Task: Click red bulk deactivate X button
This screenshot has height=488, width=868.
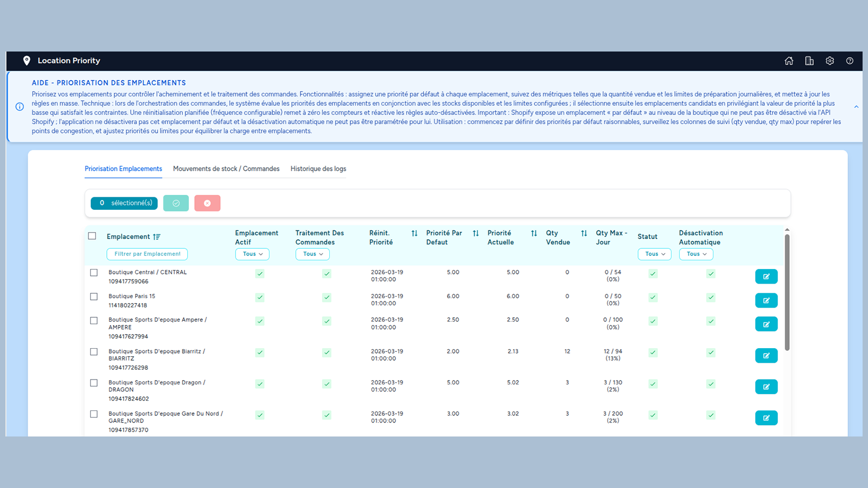Action: coord(207,203)
